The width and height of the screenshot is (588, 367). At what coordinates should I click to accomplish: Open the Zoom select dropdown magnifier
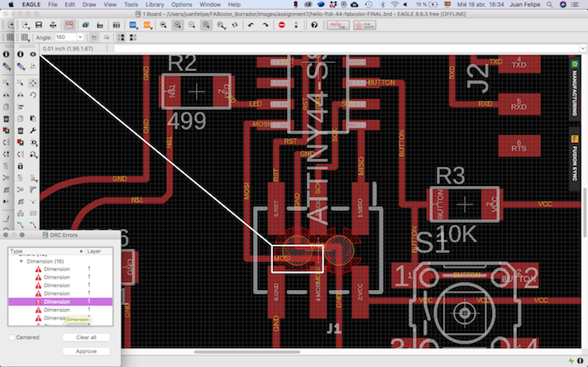[x=221, y=25]
